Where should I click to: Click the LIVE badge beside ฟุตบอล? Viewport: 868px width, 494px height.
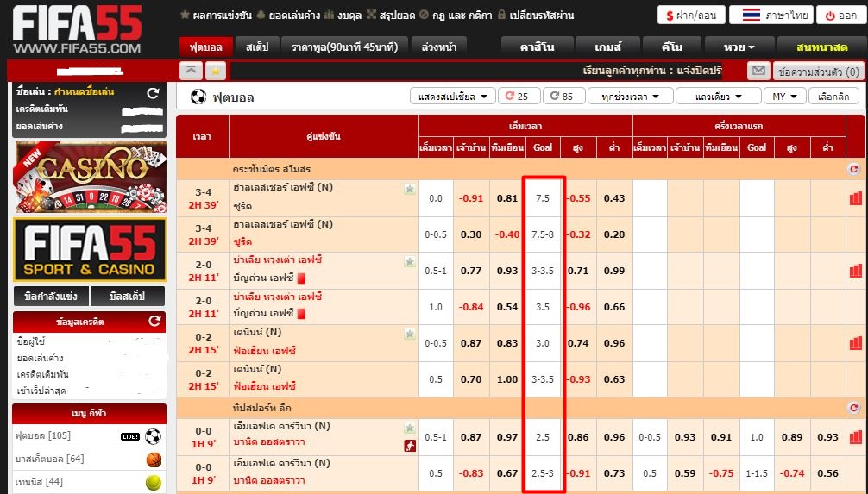130,436
